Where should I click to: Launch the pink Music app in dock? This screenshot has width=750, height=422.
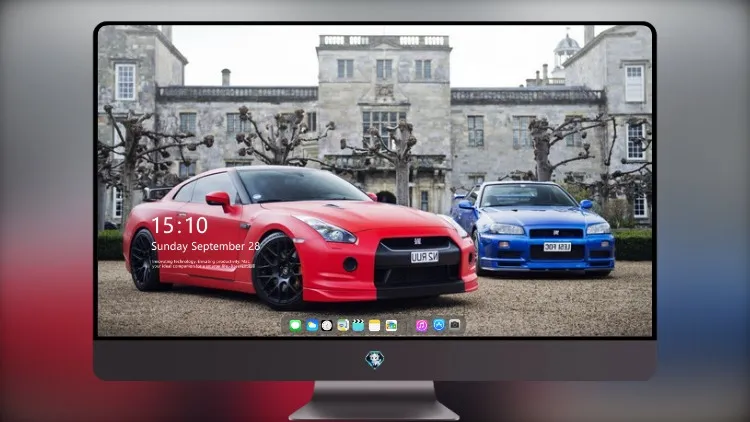421,326
